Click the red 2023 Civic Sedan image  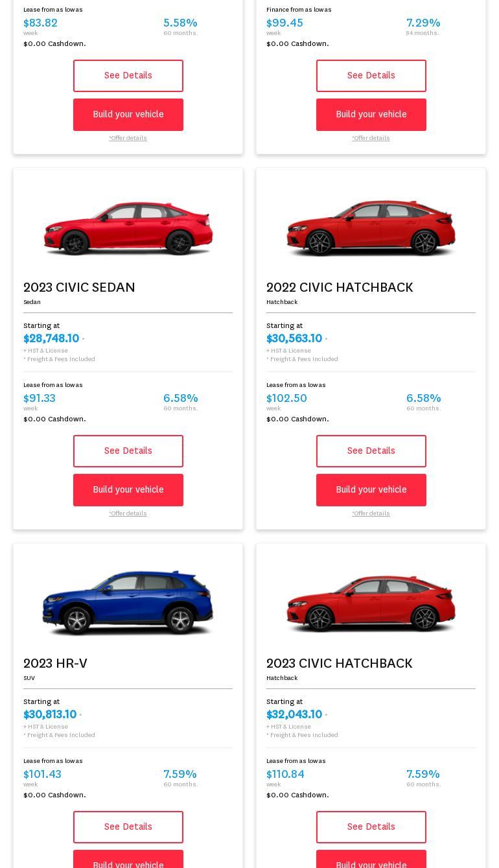(x=128, y=228)
